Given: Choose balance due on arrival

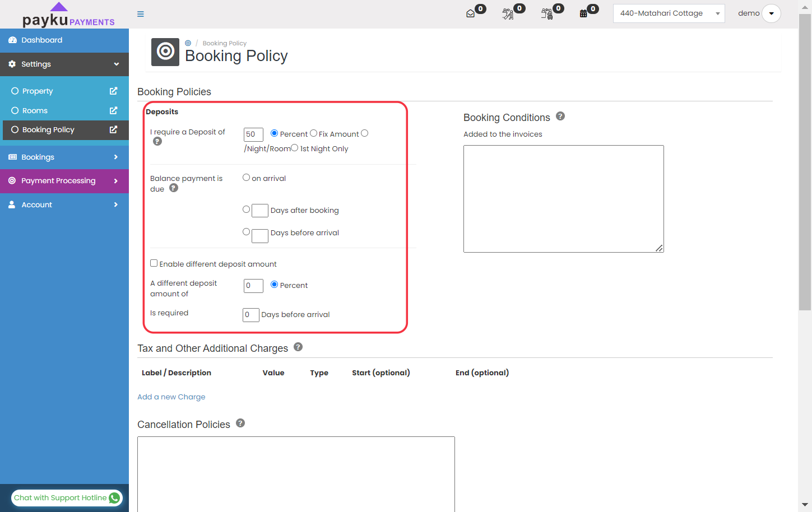Looking at the screenshot, I should click(246, 178).
